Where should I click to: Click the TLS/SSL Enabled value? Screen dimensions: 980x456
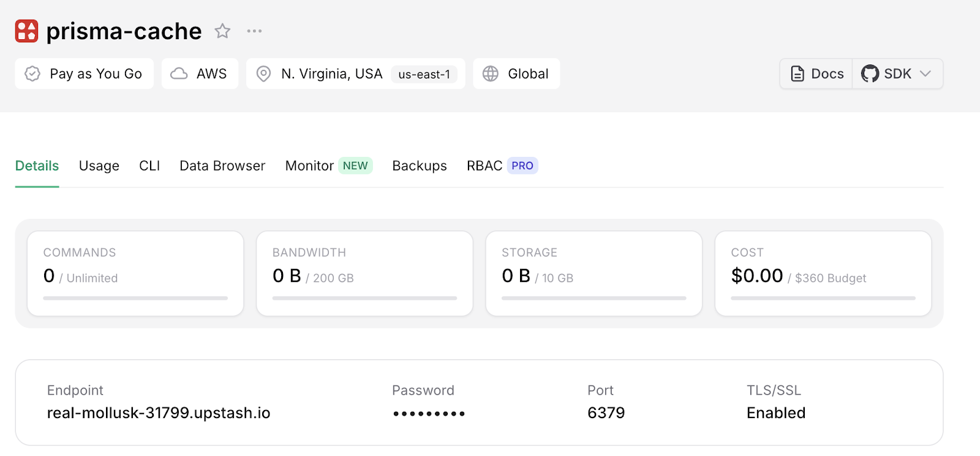coord(776,413)
